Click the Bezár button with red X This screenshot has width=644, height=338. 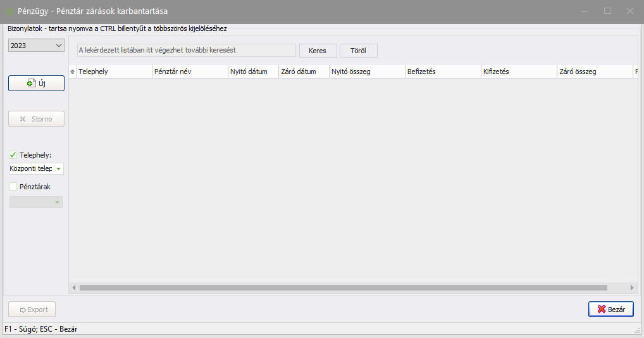(x=610, y=310)
